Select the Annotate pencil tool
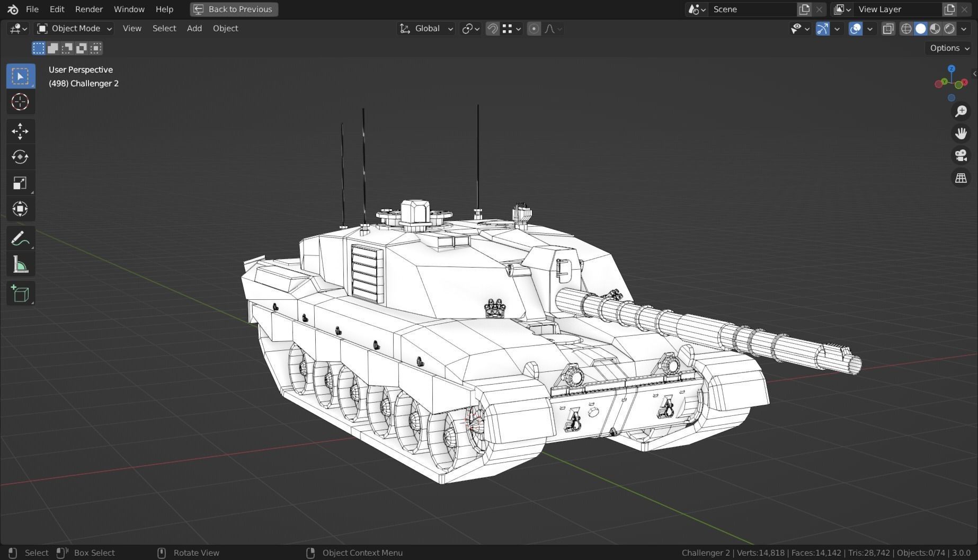 click(x=21, y=238)
